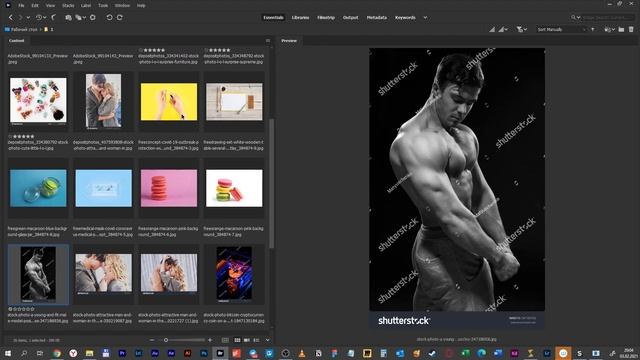Toggle ascending sort order arrow

(593, 29)
